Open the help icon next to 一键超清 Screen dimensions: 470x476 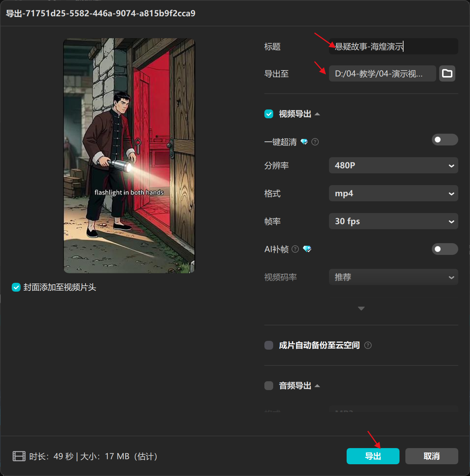tap(315, 142)
